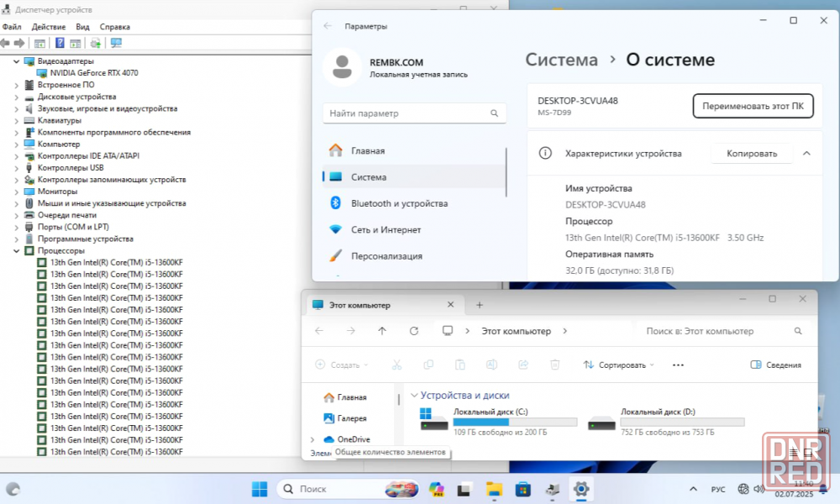This screenshot has width=840, height=504.
Task: Click the Windows Start button on the taskbar
Action: [x=260, y=488]
